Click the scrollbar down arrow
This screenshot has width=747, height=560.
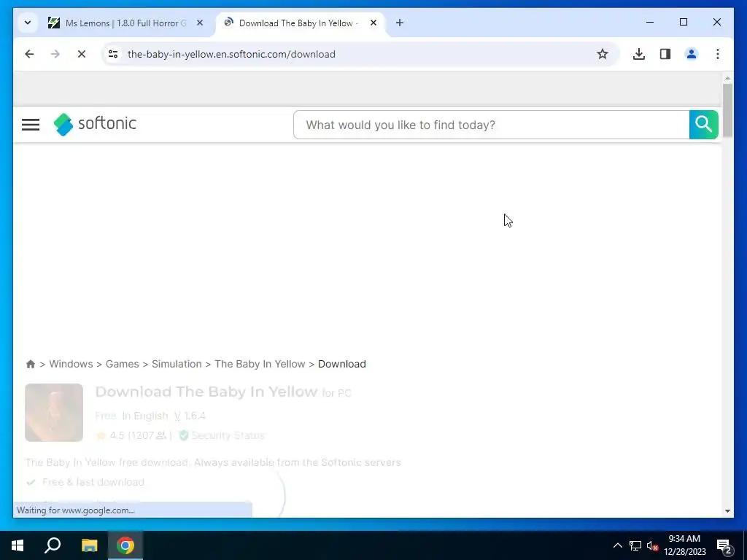[727, 511]
